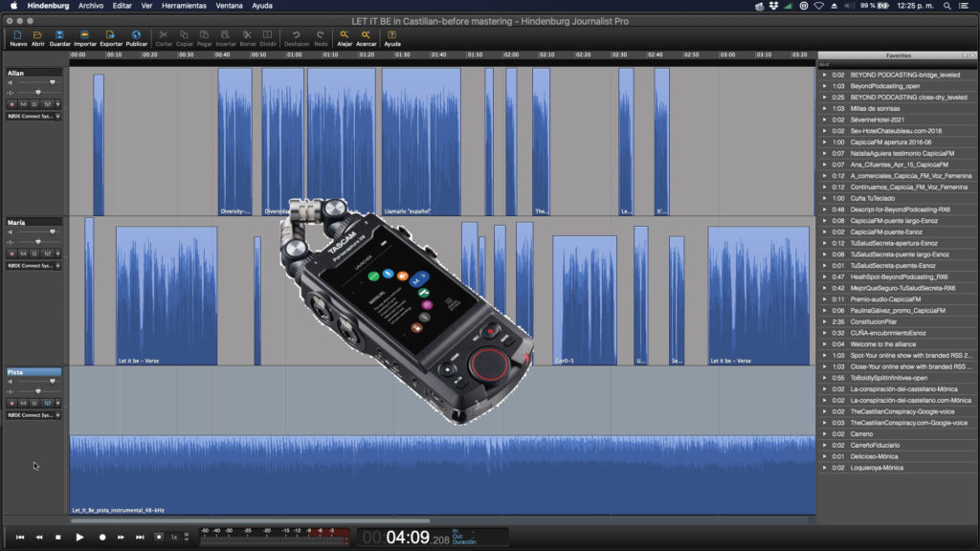Click the fast-forward transport button
Image resolution: width=980 pixels, height=551 pixels.
click(121, 538)
